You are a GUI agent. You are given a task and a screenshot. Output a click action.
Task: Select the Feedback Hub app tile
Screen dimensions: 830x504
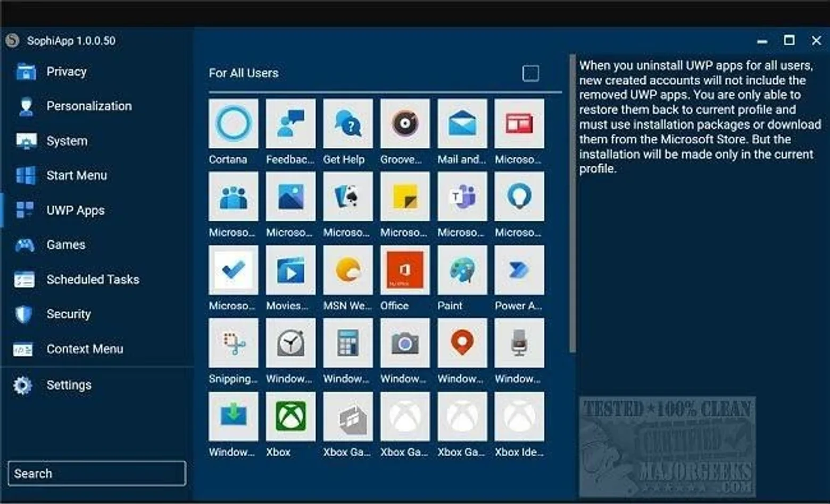point(290,123)
